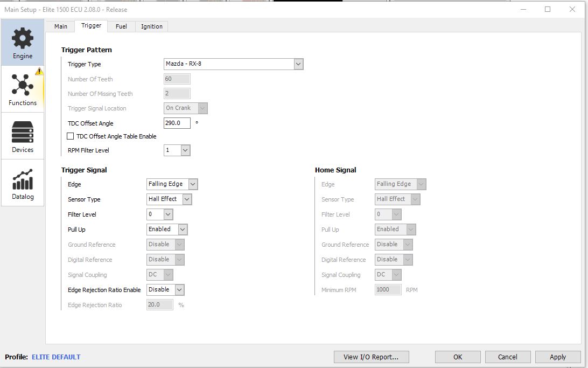Open the Engine section gear icon
This screenshot has width=588, height=368.
[23, 38]
